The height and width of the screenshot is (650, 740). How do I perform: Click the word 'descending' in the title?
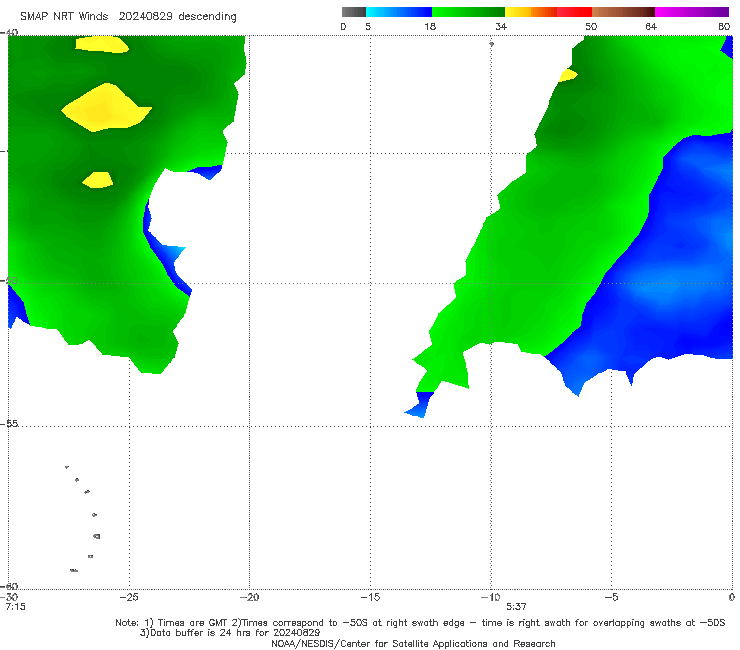[x=207, y=17]
